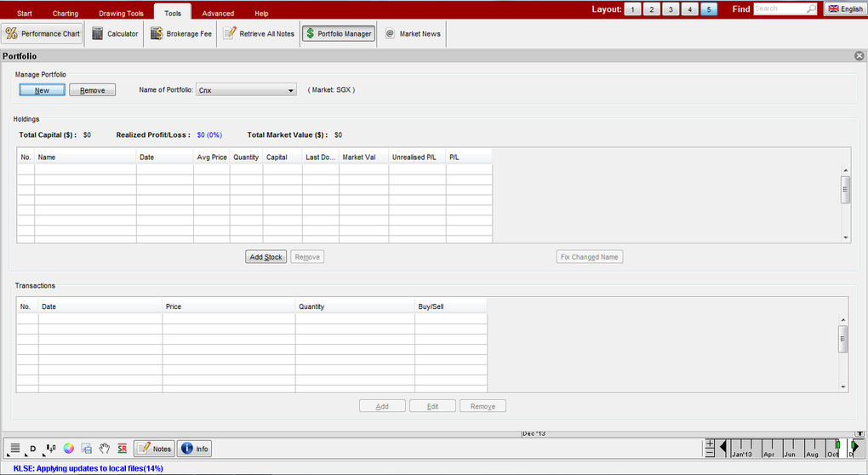
Task: Click Remove under the Transactions table
Action: click(483, 406)
